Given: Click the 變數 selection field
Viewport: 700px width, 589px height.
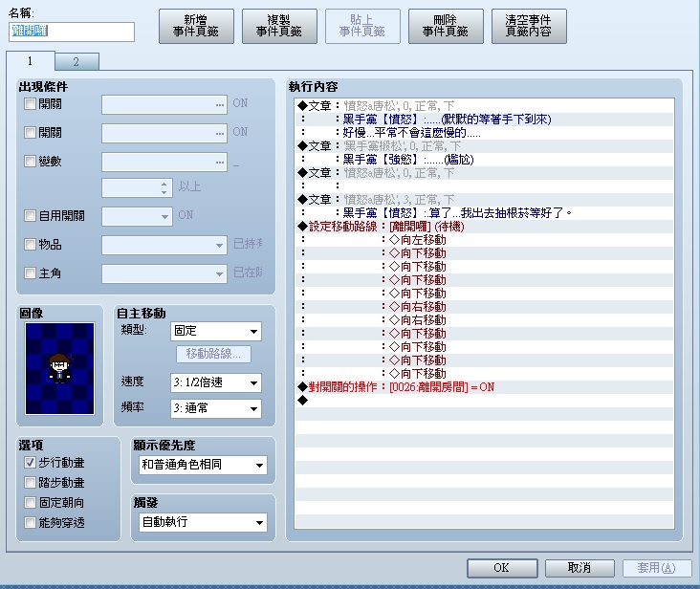Looking at the screenshot, I should 164,162.
